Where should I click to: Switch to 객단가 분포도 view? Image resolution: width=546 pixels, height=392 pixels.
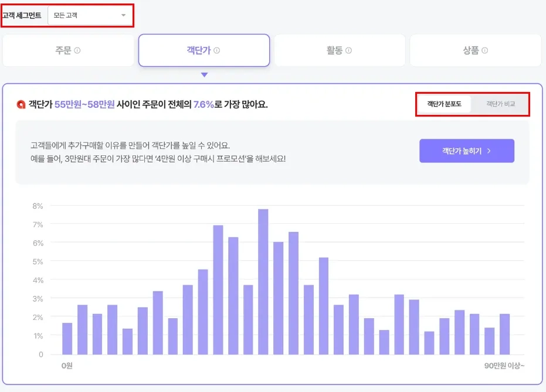click(445, 104)
